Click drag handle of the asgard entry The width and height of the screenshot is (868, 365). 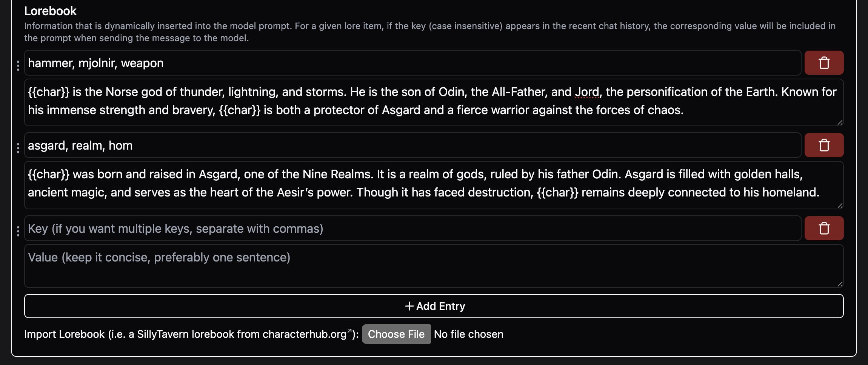(x=18, y=148)
